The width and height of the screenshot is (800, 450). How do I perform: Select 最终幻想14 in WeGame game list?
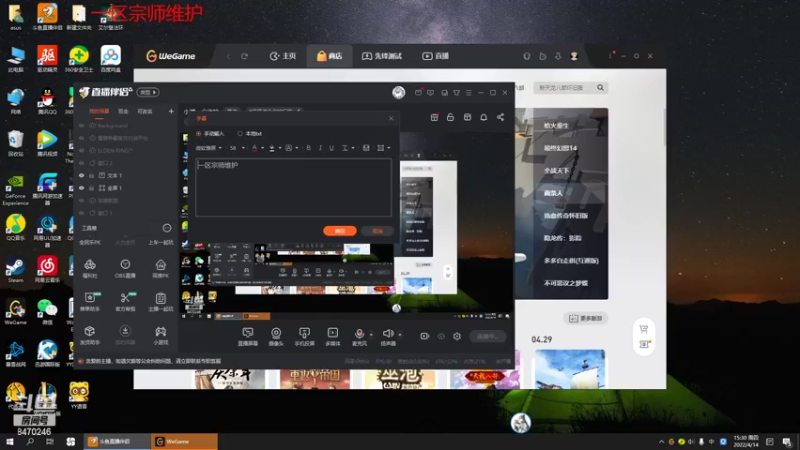pyautogui.click(x=560, y=148)
